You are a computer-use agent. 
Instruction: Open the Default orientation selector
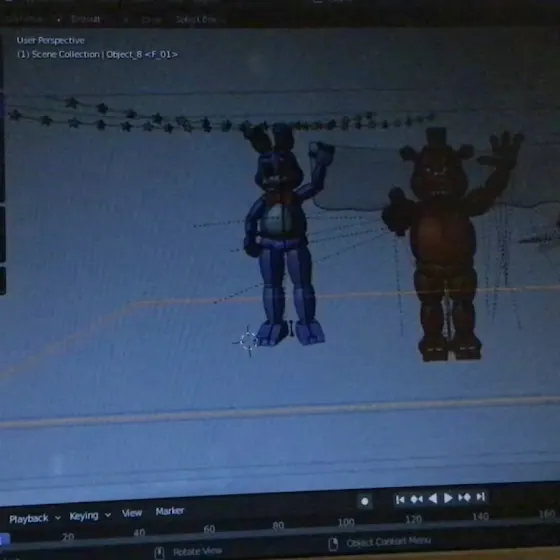point(86,19)
